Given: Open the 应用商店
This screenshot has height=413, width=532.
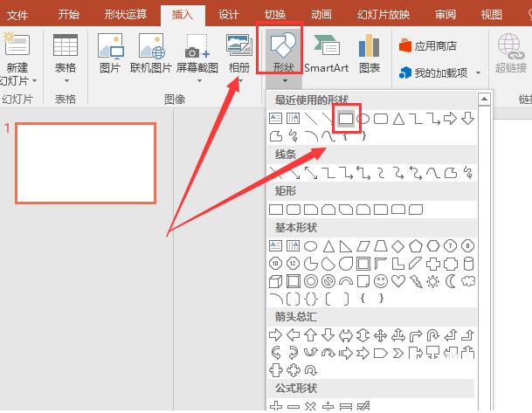Looking at the screenshot, I should pos(428,45).
